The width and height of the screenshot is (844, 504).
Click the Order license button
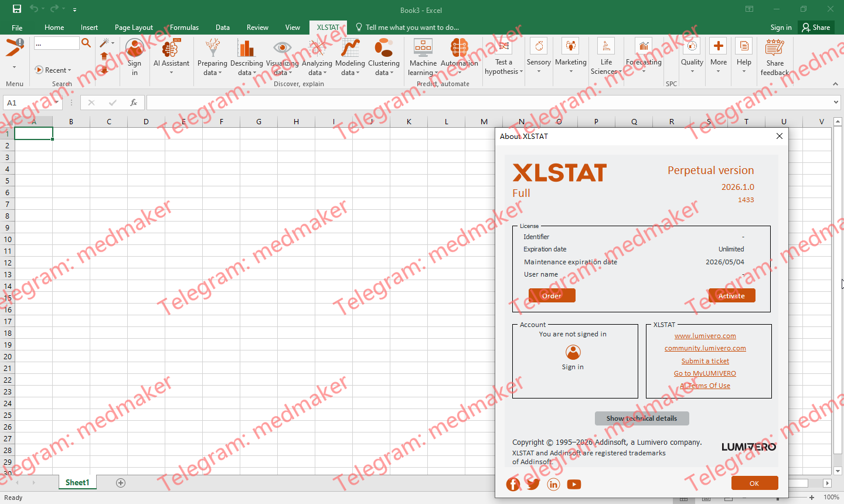[552, 295]
